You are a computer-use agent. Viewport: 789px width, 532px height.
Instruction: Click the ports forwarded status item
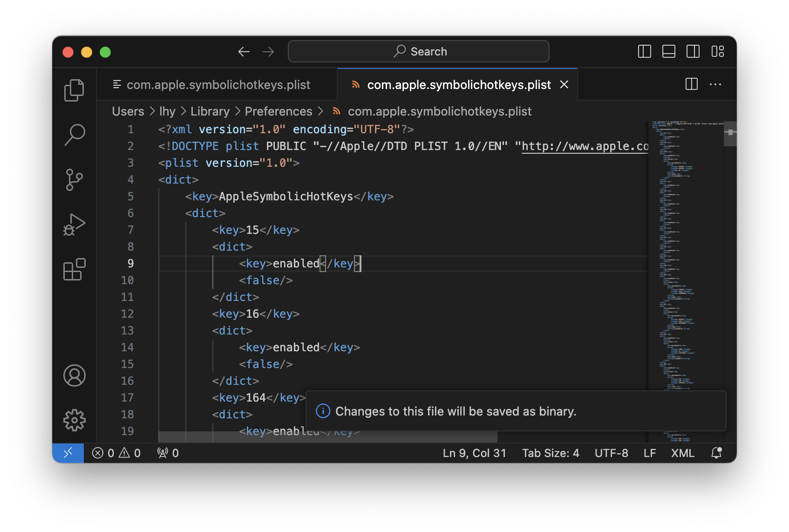click(x=168, y=453)
